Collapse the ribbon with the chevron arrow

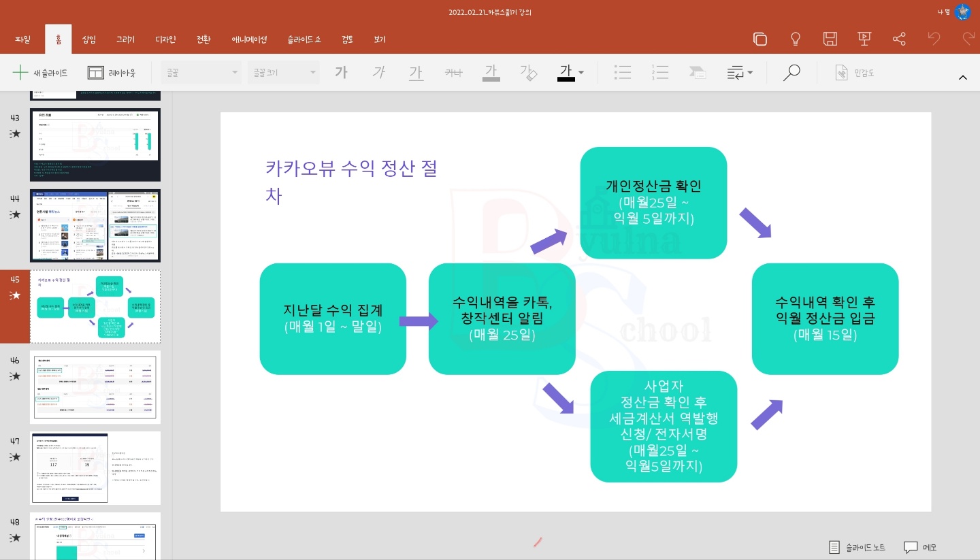pyautogui.click(x=963, y=78)
